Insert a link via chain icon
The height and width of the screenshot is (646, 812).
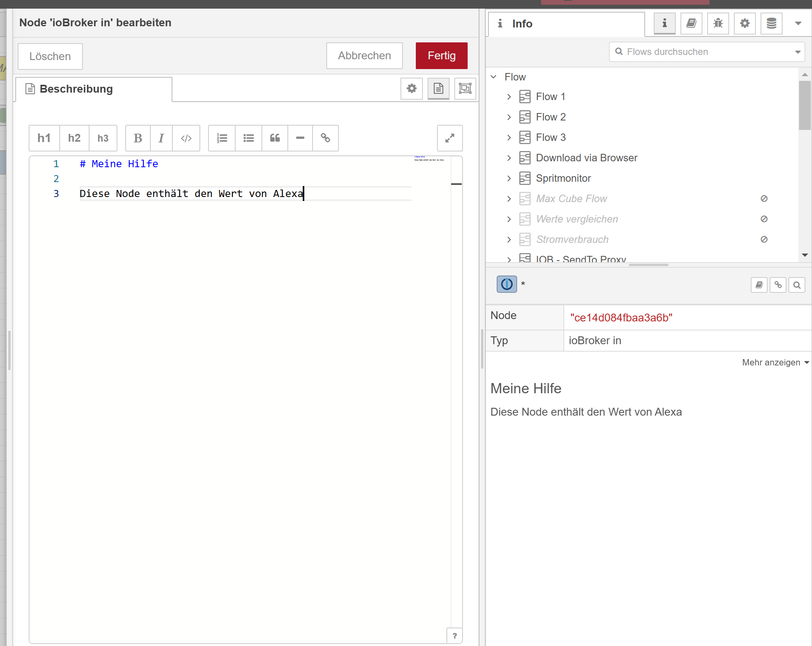point(326,138)
